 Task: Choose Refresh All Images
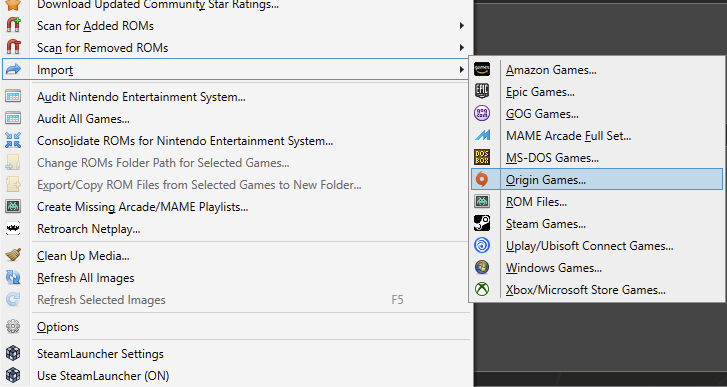[x=86, y=278]
